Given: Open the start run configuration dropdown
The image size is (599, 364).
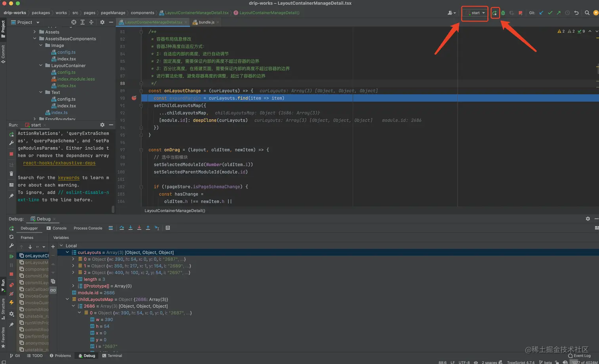Looking at the screenshot, I should pos(475,13).
